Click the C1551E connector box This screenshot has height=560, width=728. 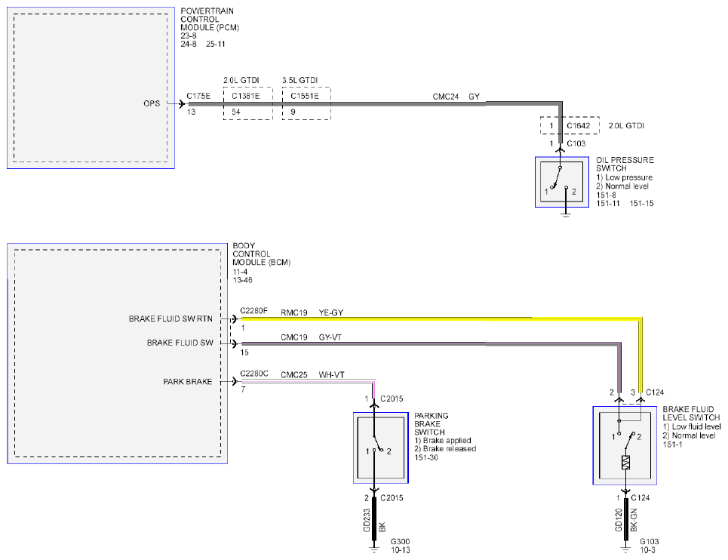(306, 103)
